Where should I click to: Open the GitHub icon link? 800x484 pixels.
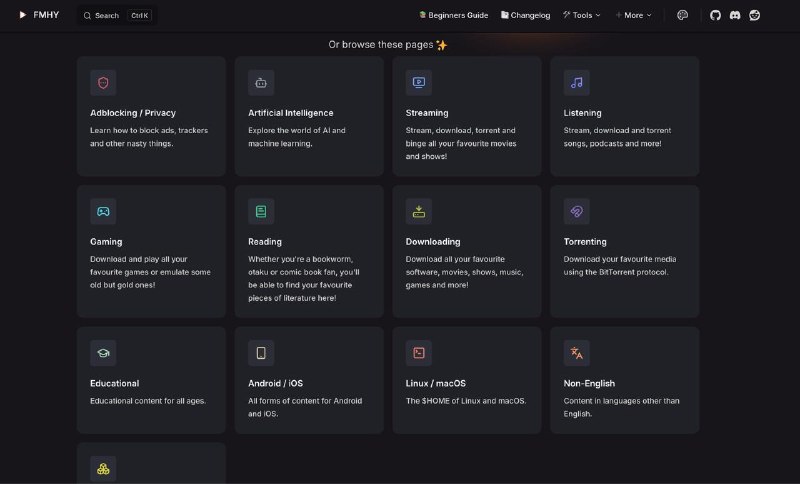[x=715, y=15]
